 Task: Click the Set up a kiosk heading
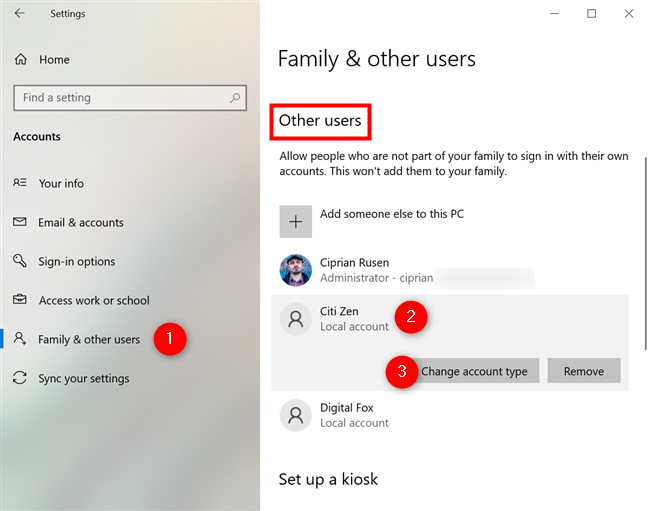[328, 480]
